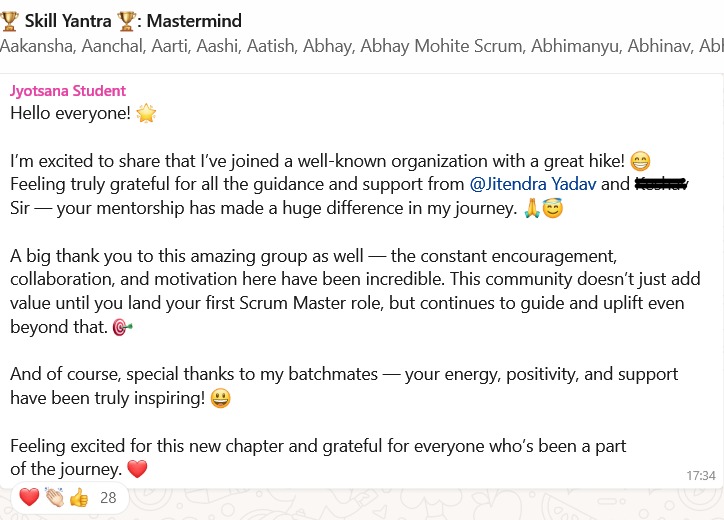Screen dimensions: 724x520
Task: Click the smiley after truly inspiring
Action: 222,399
